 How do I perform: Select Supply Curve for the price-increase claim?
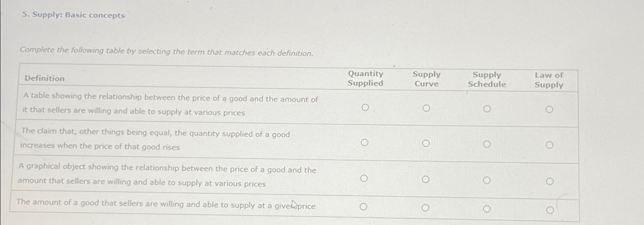426,144
